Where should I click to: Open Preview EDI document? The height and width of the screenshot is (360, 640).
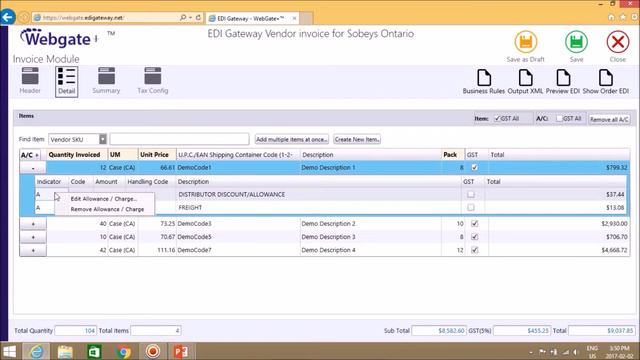tap(563, 82)
